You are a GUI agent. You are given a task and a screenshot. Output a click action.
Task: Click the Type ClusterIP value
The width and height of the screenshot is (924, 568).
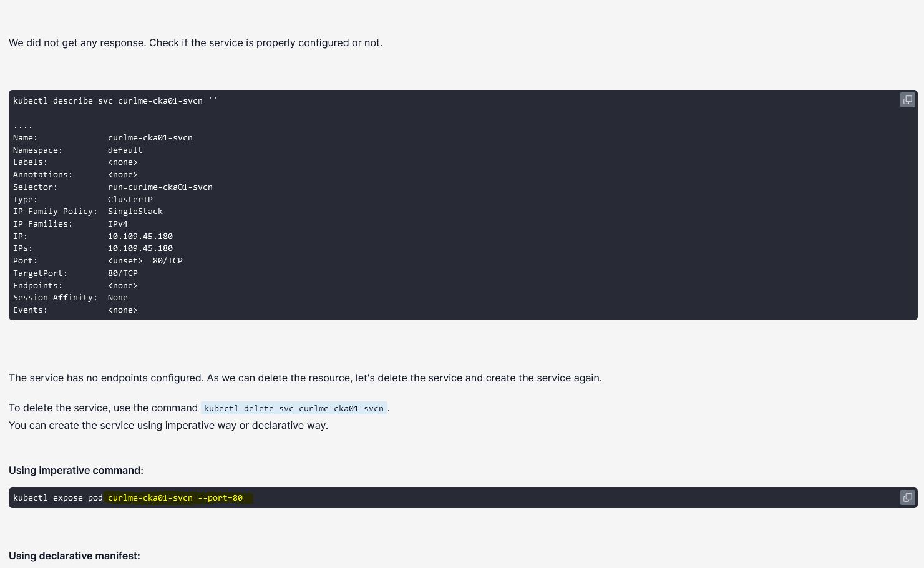point(130,200)
